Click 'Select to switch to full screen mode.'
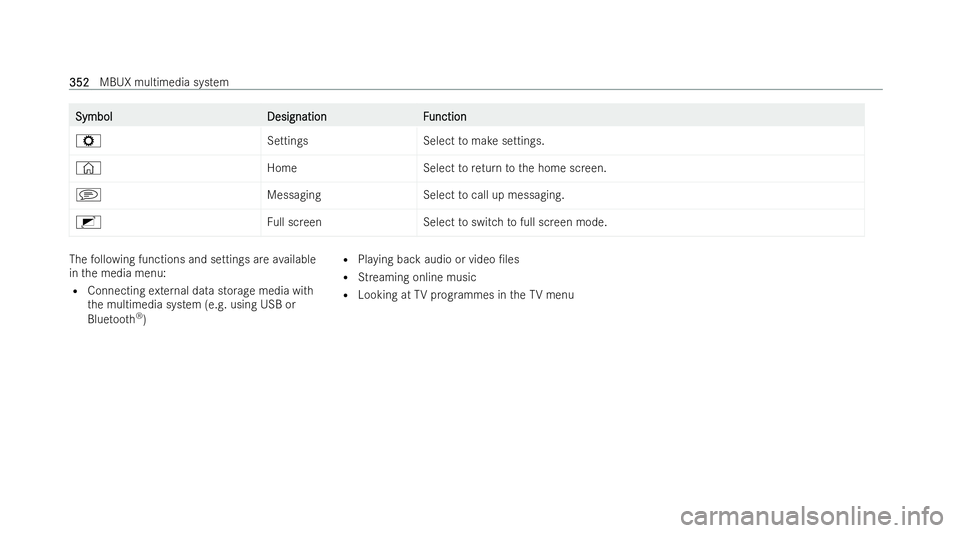The image size is (960, 533). (515, 222)
